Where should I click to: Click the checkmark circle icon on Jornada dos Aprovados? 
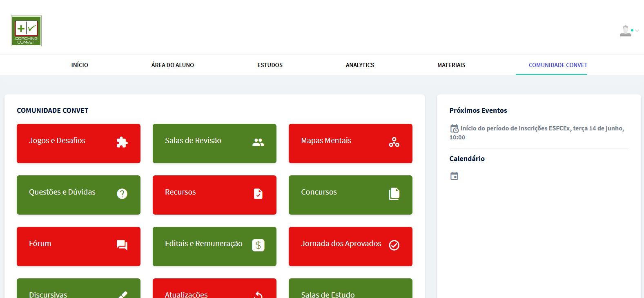click(394, 245)
